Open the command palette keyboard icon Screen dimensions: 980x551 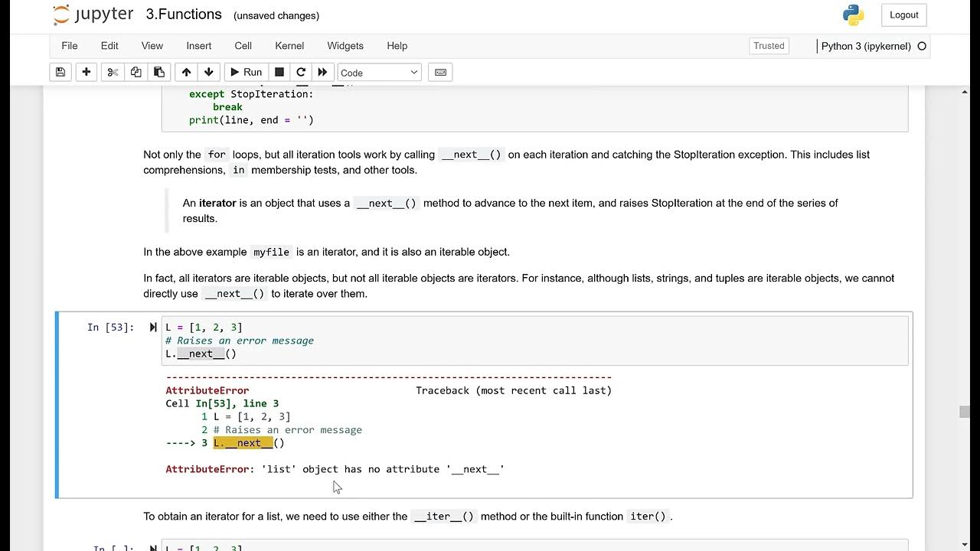[440, 72]
